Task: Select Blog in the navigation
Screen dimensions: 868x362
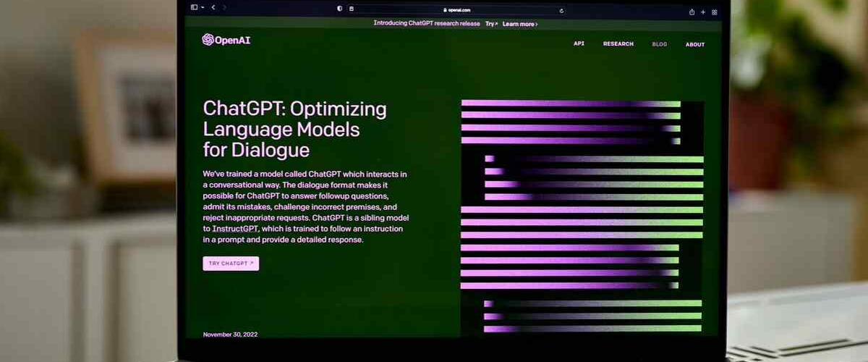Action: tap(660, 44)
